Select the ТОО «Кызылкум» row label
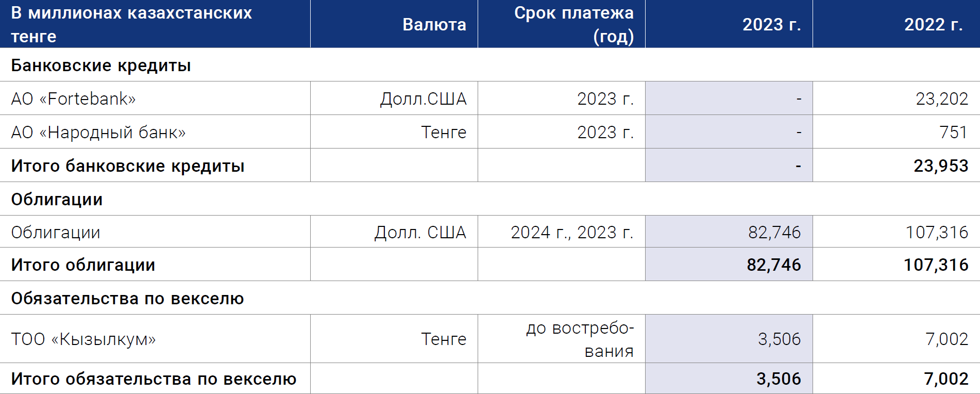This screenshot has height=394, width=980. (83, 339)
